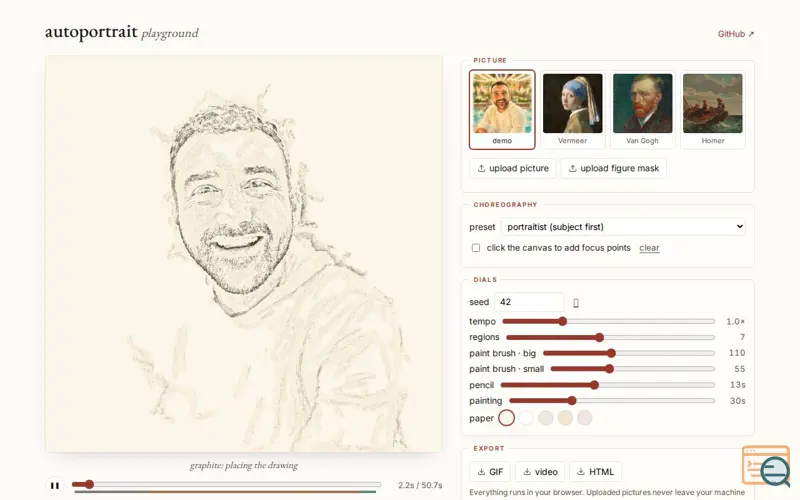Click the playback timeline scrubber

[x=227, y=484]
